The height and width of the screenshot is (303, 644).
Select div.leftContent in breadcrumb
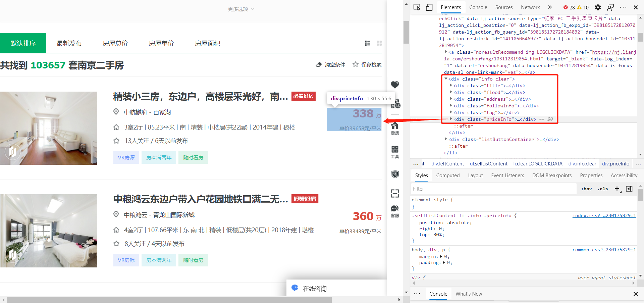pos(447,164)
